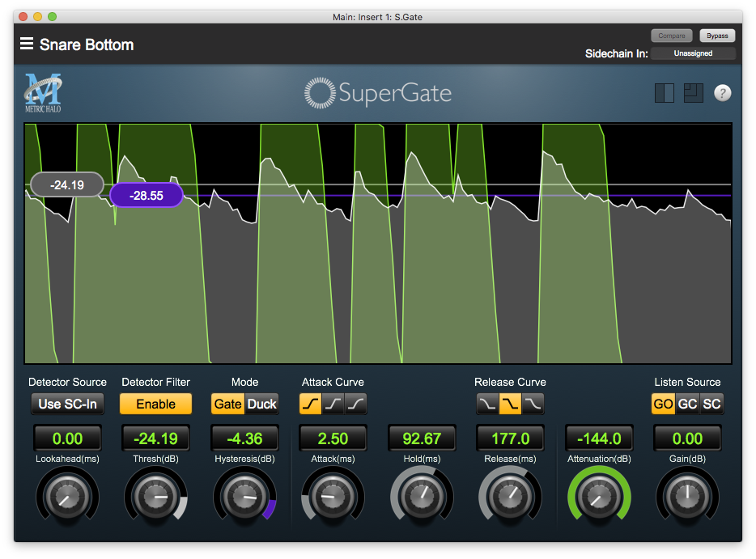Click the Thresh knob

click(x=155, y=497)
